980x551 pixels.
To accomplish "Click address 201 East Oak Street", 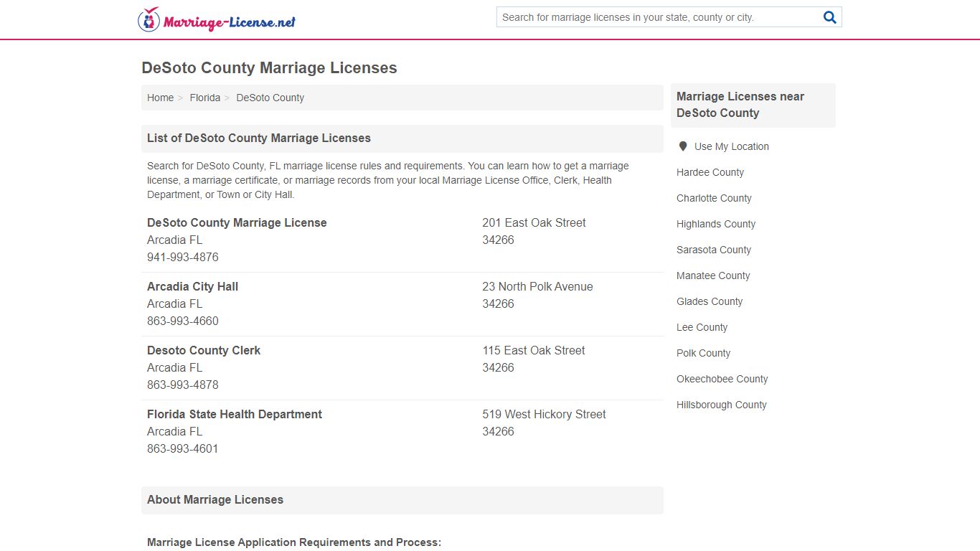I will (534, 223).
